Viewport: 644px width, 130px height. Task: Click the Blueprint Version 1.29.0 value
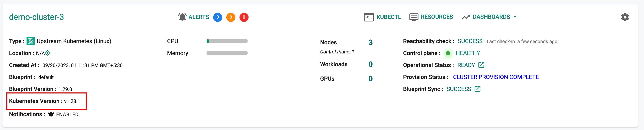65,89
